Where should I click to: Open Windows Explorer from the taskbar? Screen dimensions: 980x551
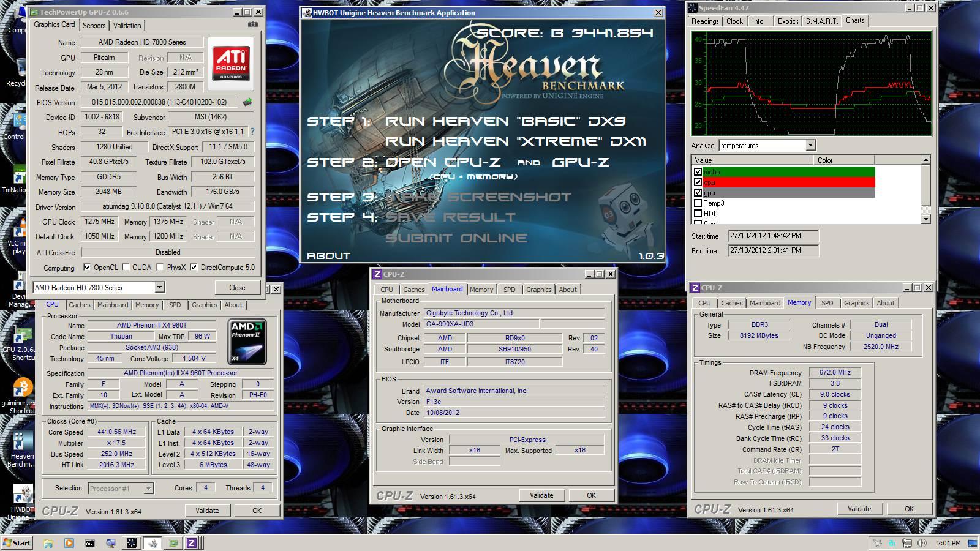tap(48, 543)
